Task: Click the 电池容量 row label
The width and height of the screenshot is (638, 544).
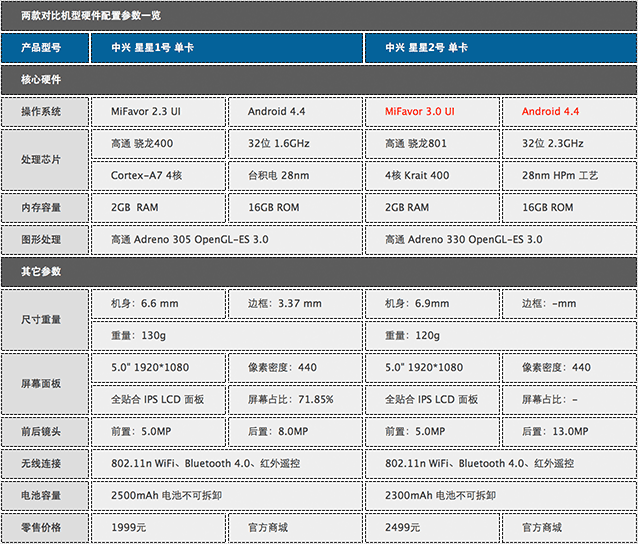Action: pos(45,496)
